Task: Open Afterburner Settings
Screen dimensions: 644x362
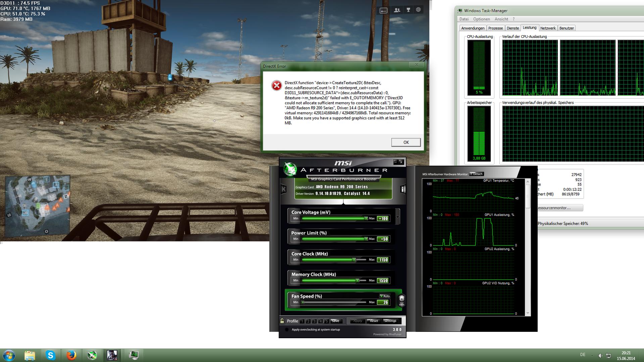Action: tap(390, 321)
